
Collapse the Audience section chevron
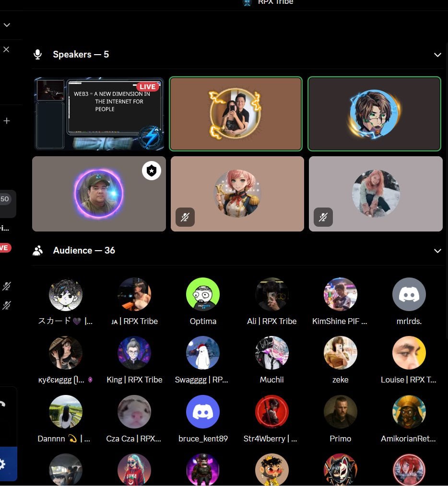click(x=437, y=251)
